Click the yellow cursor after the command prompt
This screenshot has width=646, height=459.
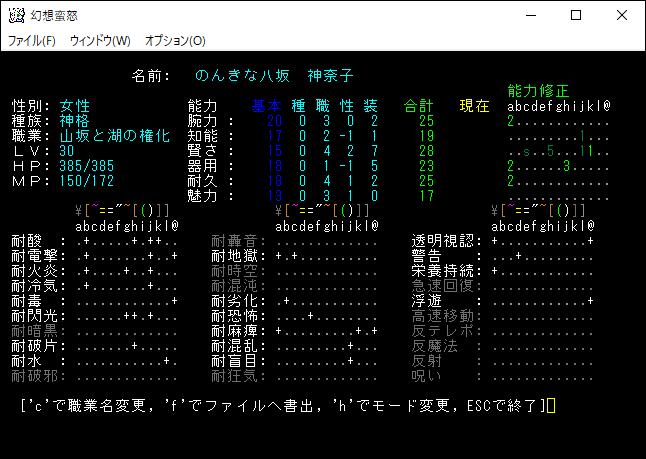point(551,405)
